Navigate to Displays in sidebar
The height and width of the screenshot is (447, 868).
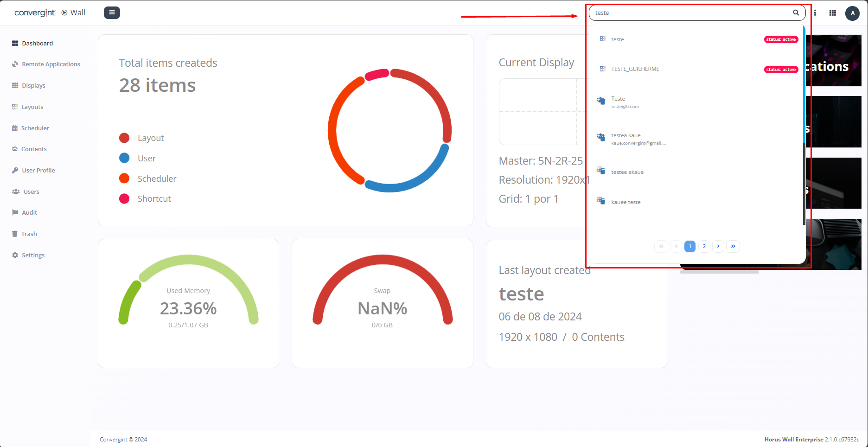pos(33,86)
